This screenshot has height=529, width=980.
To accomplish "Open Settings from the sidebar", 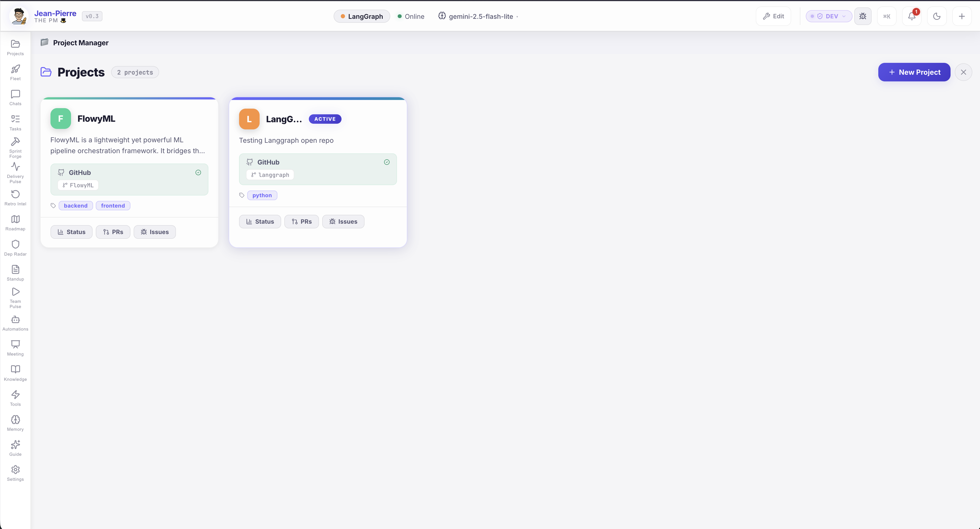I will coord(15,473).
